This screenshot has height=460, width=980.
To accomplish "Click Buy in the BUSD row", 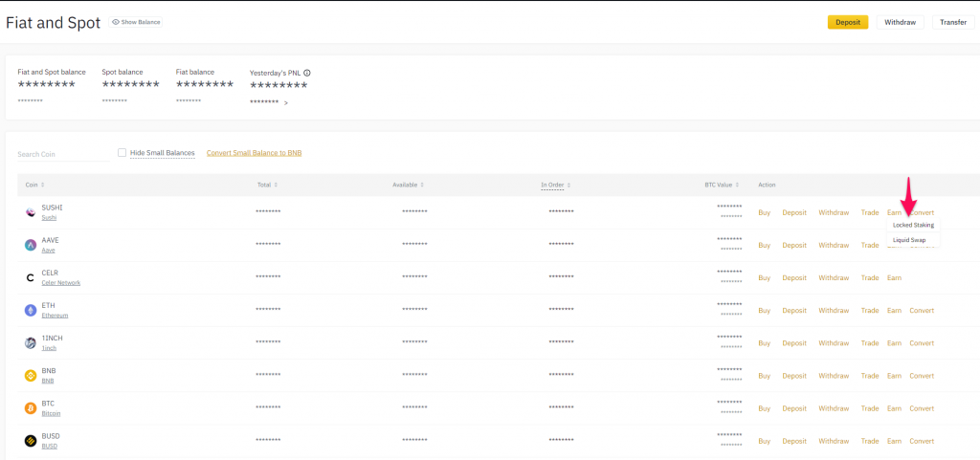I will pyautogui.click(x=765, y=441).
